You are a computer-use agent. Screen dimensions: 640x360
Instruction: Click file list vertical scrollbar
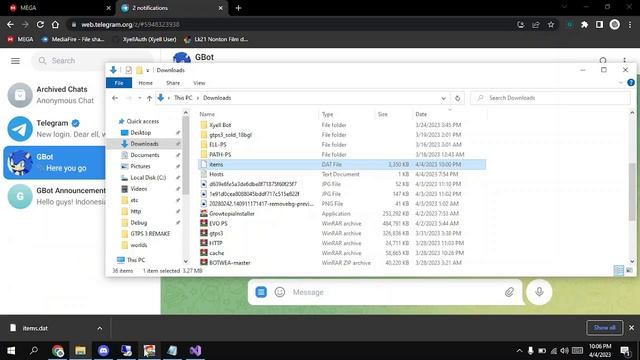[x=632, y=192]
